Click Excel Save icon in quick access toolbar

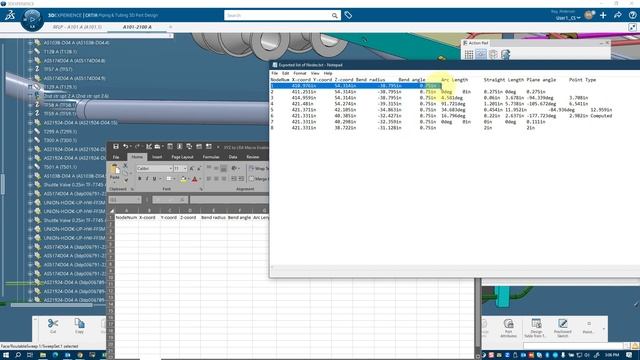(x=116, y=147)
